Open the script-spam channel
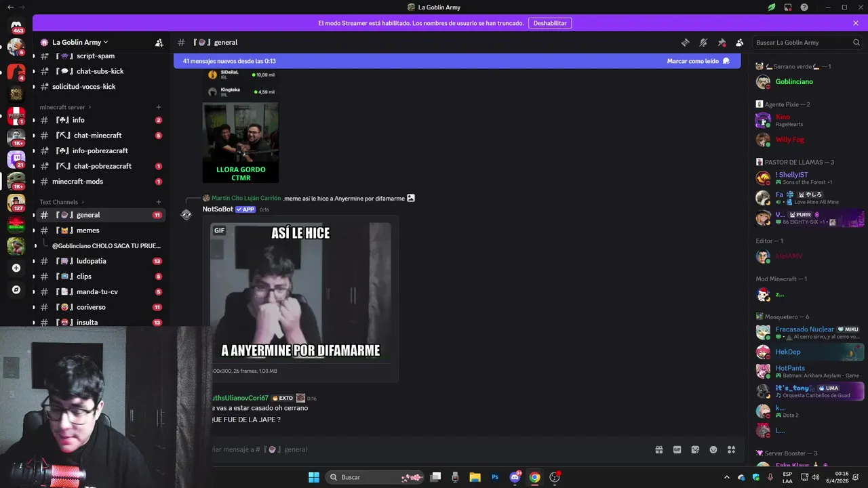 pyautogui.click(x=100, y=56)
